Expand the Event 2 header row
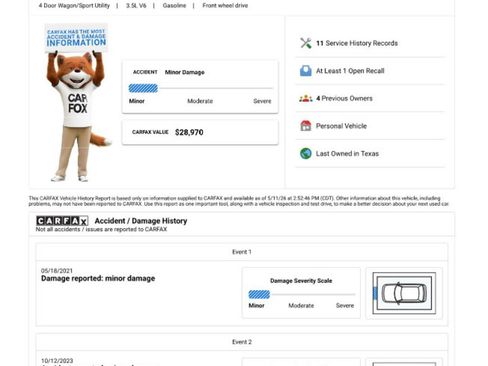 (242, 342)
